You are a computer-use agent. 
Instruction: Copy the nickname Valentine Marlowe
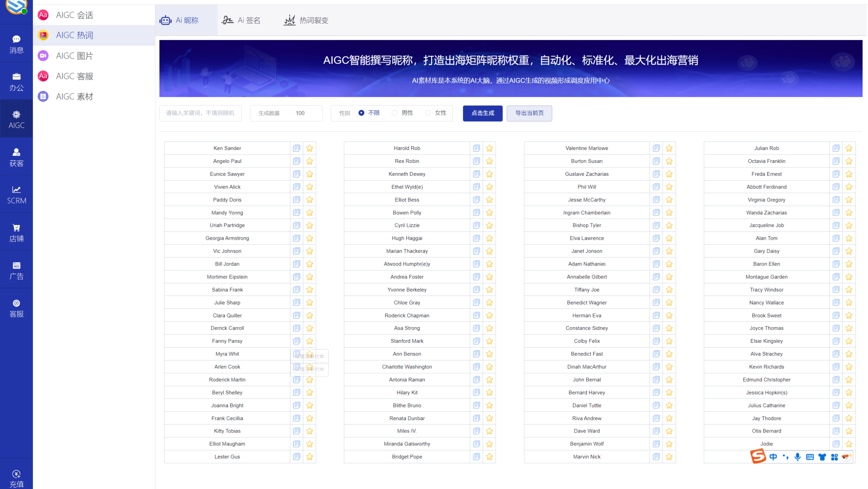656,148
